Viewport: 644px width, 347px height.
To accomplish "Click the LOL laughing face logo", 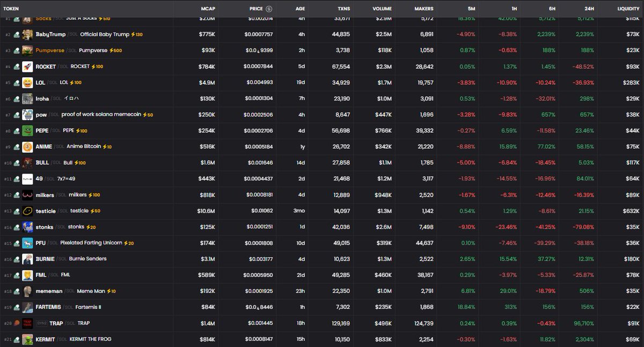I will 27,83.
